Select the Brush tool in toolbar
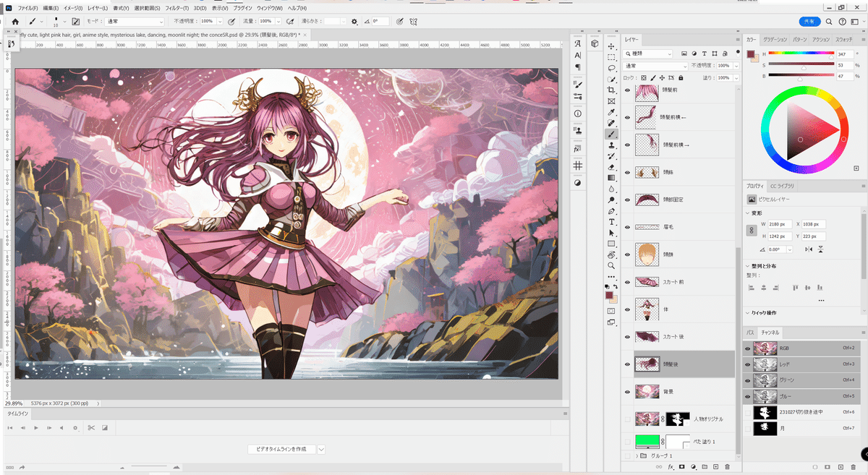 point(612,134)
